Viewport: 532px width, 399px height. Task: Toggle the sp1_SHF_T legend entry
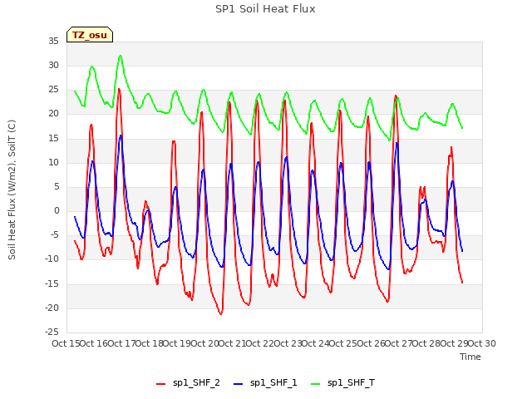342,383
